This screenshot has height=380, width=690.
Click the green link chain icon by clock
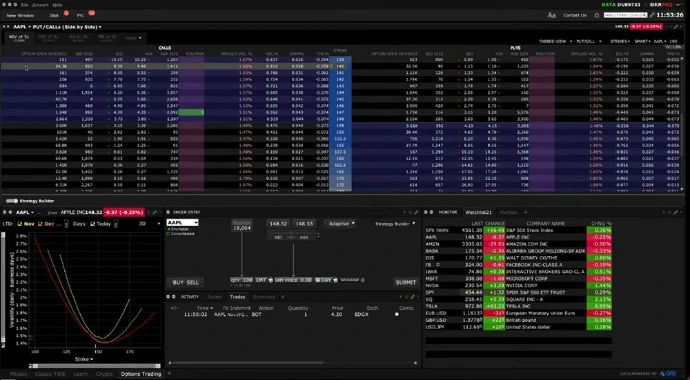tap(652, 15)
